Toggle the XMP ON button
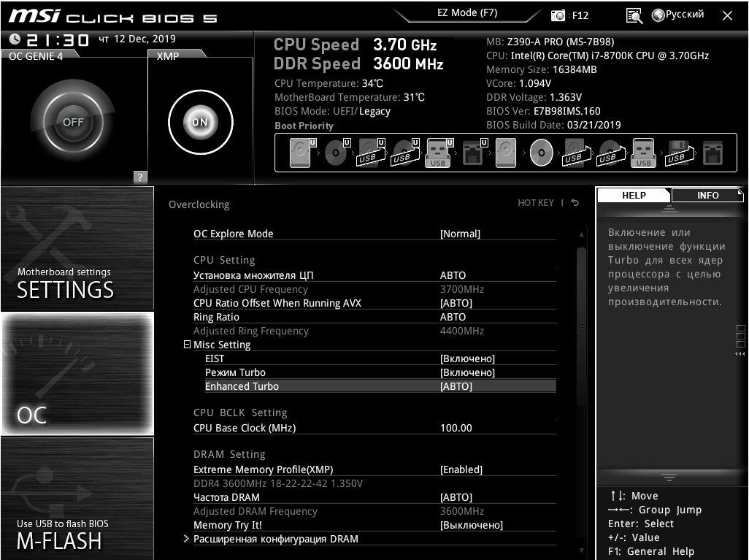This screenshot has width=749, height=560. pyautogui.click(x=200, y=122)
